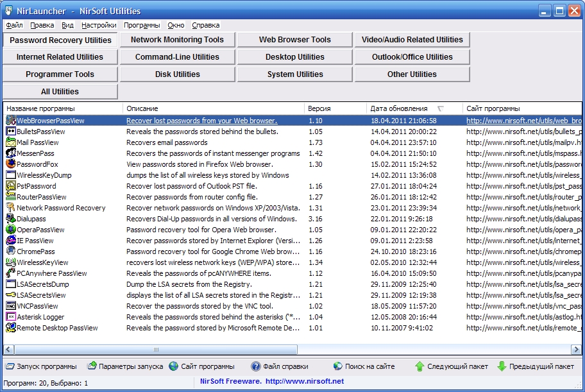Select Disk Utilities category

pyautogui.click(x=177, y=74)
